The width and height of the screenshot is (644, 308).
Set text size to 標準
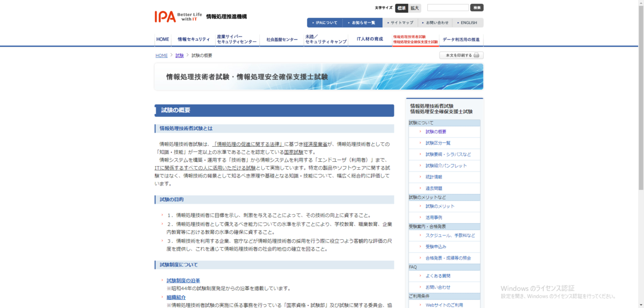(x=401, y=8)
